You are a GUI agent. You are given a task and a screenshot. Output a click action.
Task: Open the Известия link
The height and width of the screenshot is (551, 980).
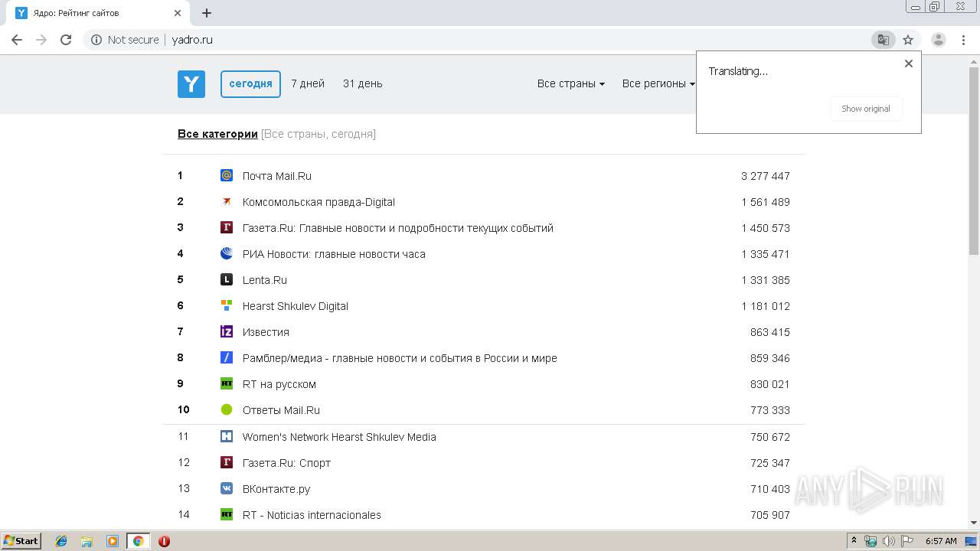[266, 332]
